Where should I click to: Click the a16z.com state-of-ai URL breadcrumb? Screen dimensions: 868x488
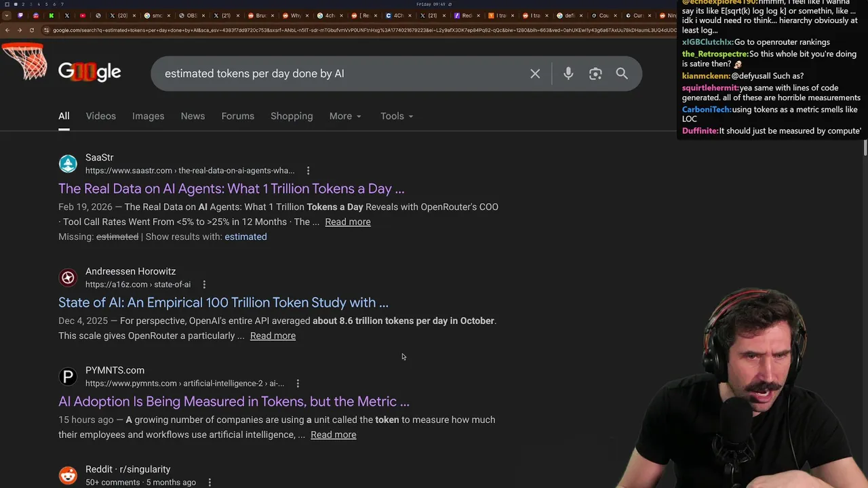tap(138, 285)
